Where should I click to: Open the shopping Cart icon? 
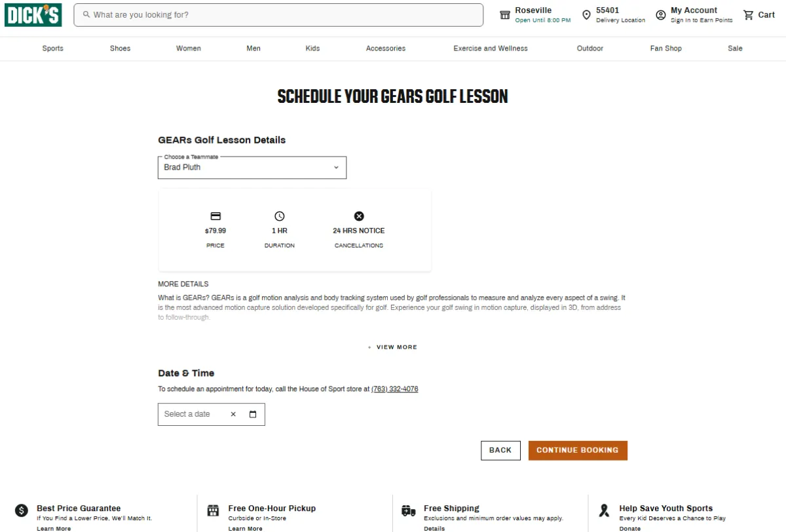click(748, 14)
